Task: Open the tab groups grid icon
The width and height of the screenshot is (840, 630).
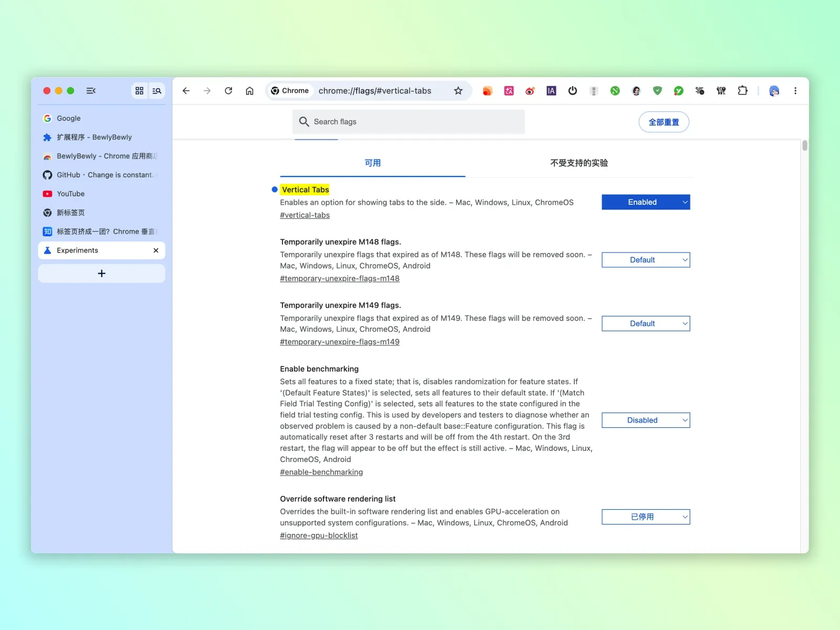Action: tap(139, 91)
